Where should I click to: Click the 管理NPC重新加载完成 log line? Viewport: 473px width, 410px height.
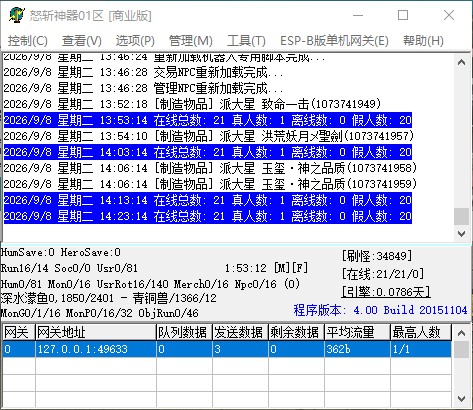point(143,88)
